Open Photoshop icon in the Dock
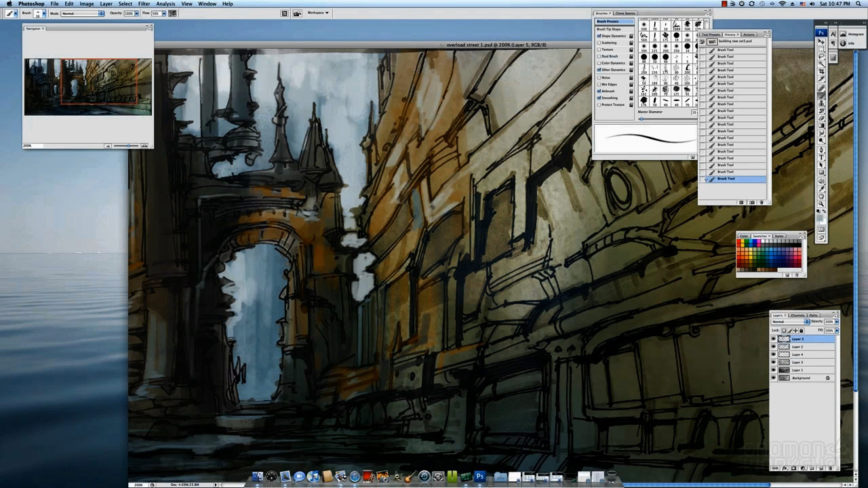 point(479,477)
